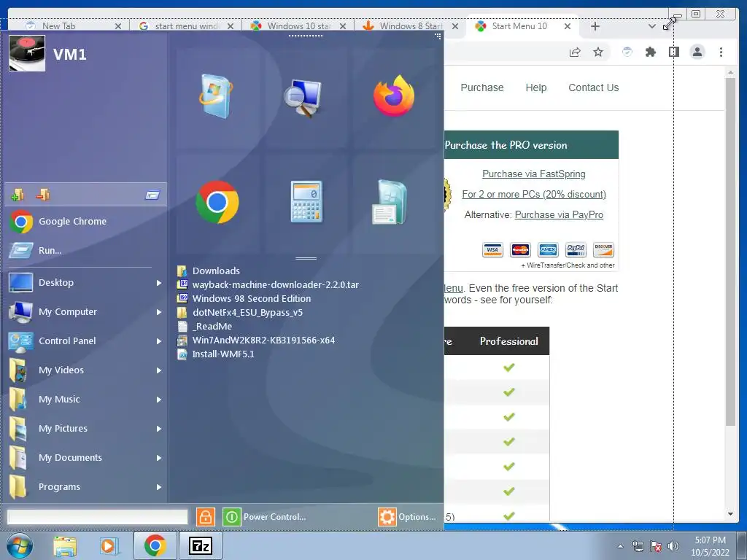Screen dimensions: 747x560
Task: Open the Windows Anytime Upgrade tile icon
Action: [216, 97]
